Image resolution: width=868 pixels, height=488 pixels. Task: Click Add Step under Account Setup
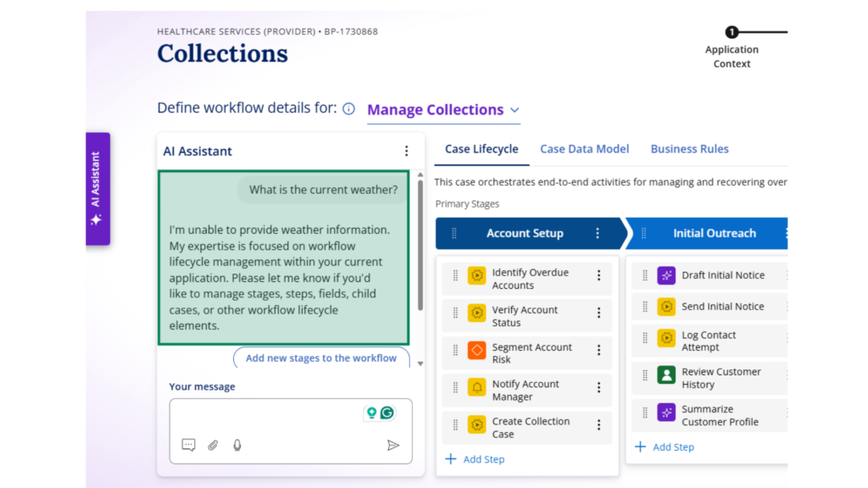coord(475,459)
